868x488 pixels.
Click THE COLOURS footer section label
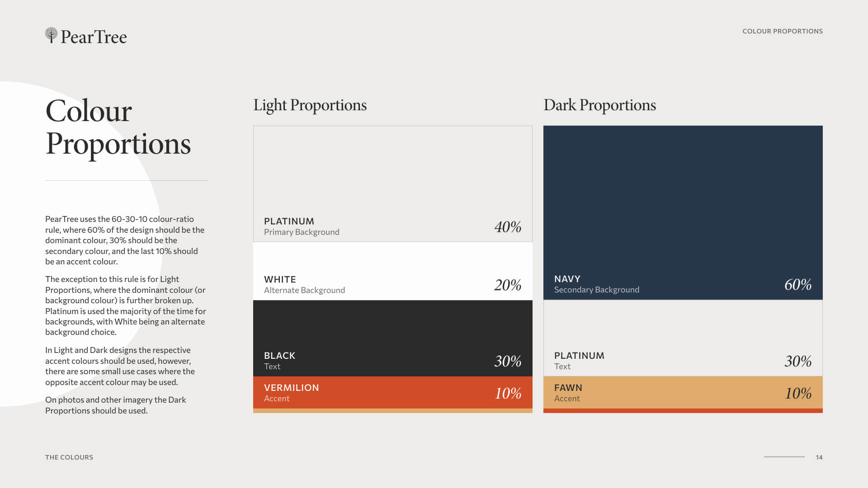[69, 457]
